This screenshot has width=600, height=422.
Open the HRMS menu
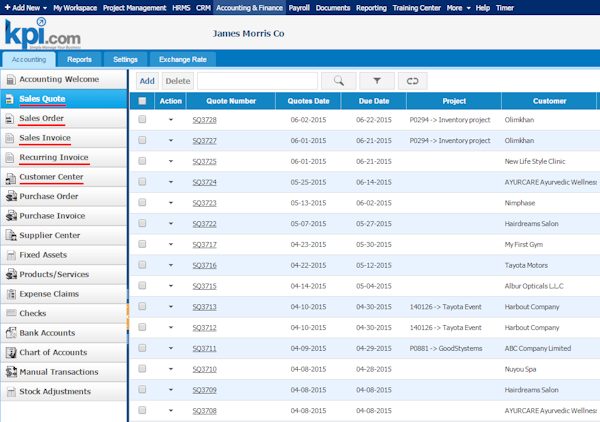[x=181, y=8]
